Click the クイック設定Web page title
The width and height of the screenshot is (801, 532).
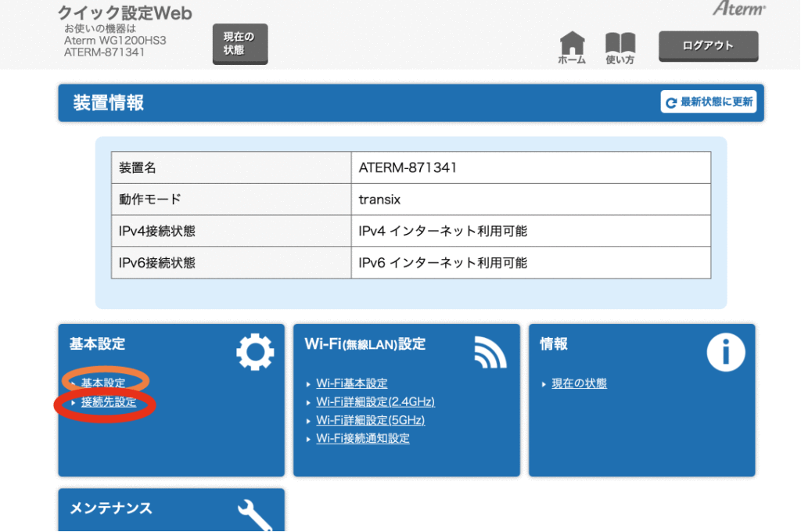click(x=124, y=14)
